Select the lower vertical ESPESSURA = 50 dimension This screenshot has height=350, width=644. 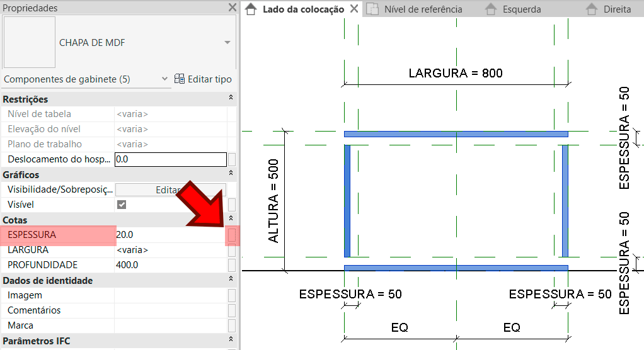coord(624,263)
